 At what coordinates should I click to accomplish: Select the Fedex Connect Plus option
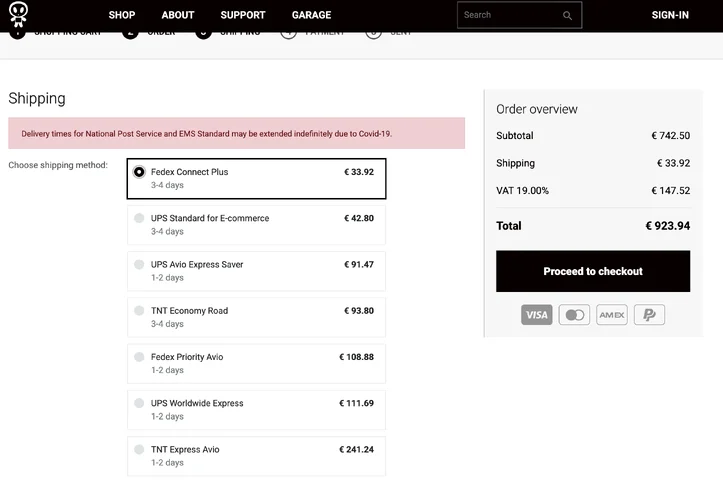[x=139, y=172]
